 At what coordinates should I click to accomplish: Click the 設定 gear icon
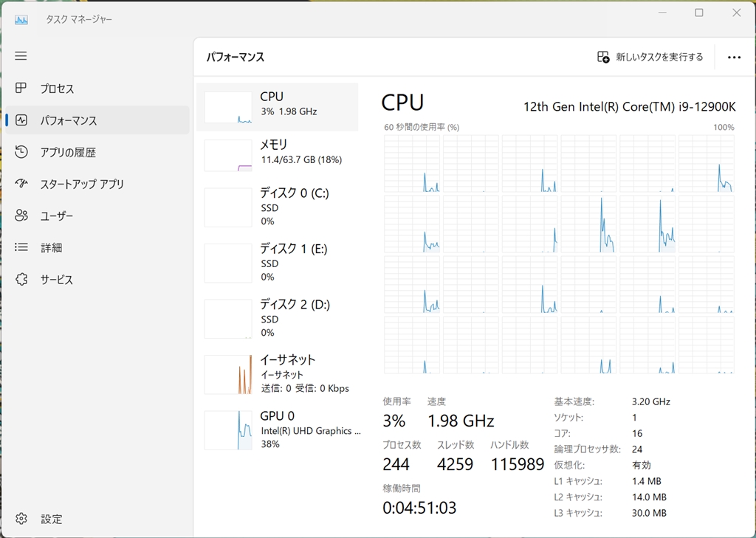(21, 519)
